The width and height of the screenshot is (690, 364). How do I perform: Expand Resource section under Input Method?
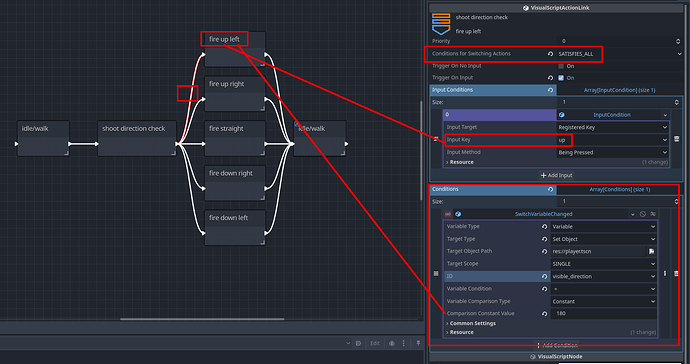click(x=460, y=162)
